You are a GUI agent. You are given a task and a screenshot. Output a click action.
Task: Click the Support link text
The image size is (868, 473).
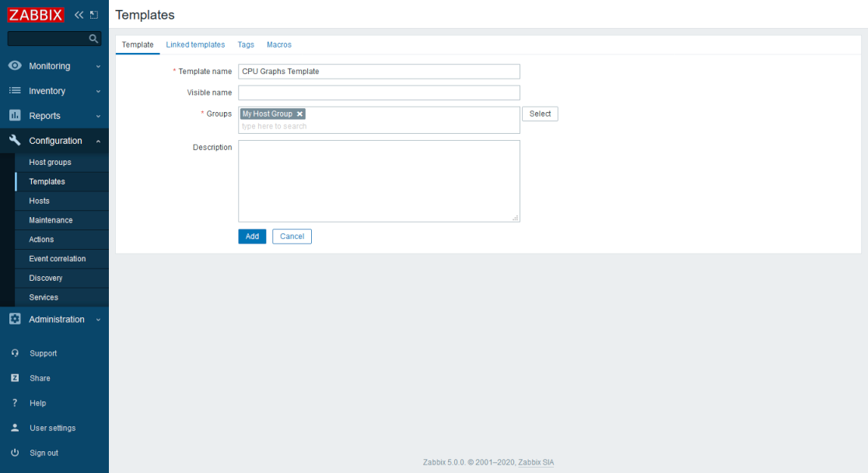[44, 353]
